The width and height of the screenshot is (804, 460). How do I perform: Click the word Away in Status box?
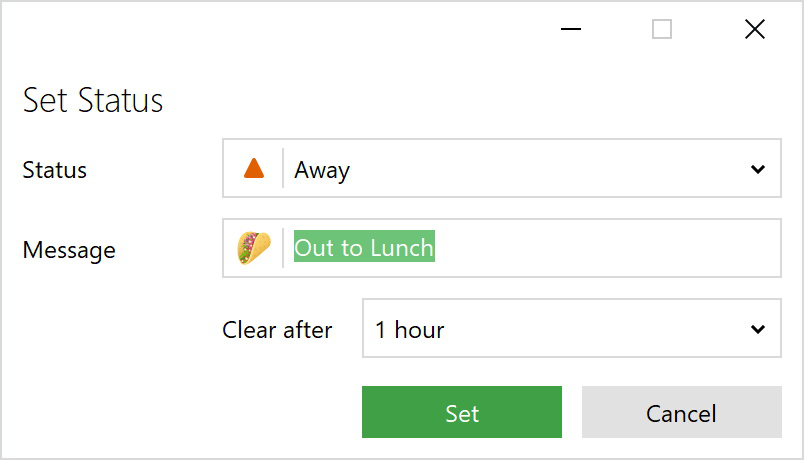pos(322,170)
